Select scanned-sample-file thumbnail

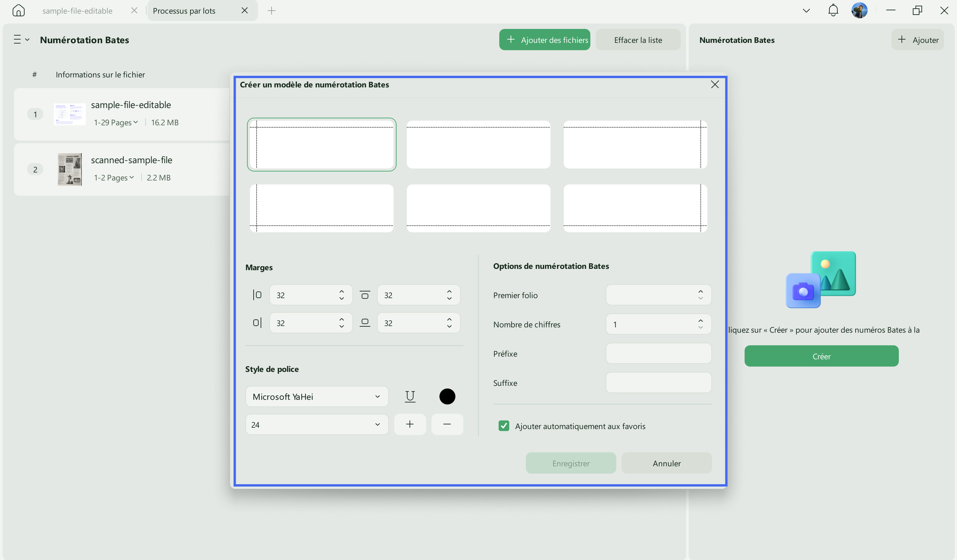(69, 169)
